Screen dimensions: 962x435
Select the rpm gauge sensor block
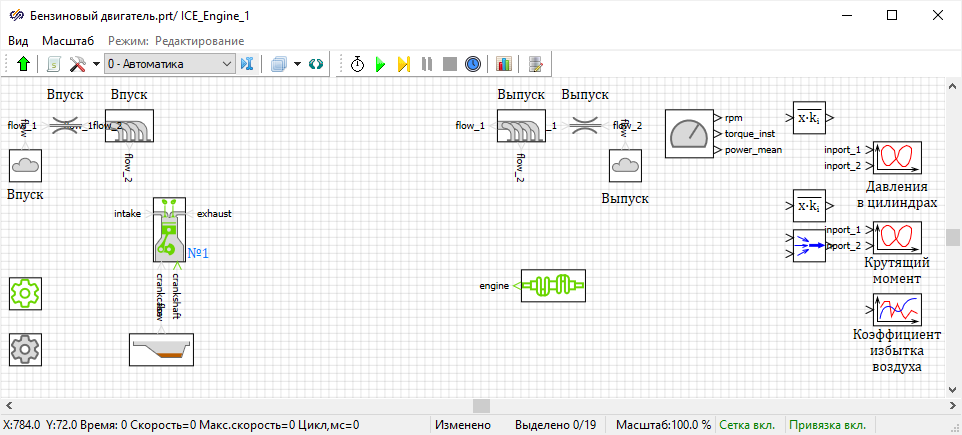coord(689,133)
